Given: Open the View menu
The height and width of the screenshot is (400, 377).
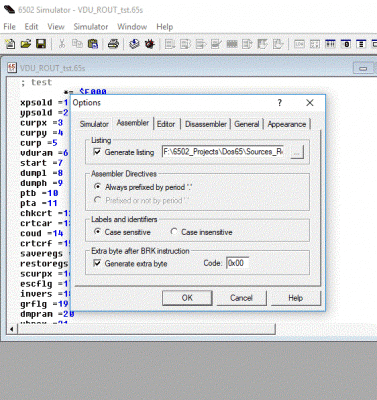Looking at the screenshot, I should point(56,26).
